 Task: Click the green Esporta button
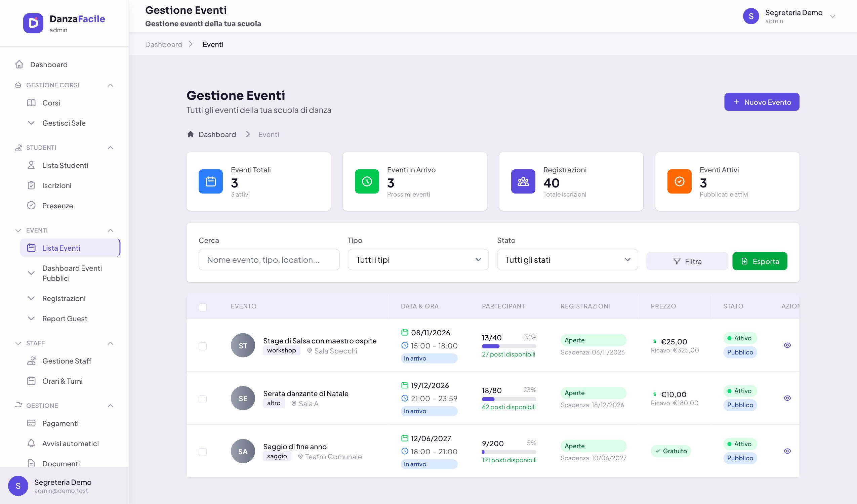(760, 261)
